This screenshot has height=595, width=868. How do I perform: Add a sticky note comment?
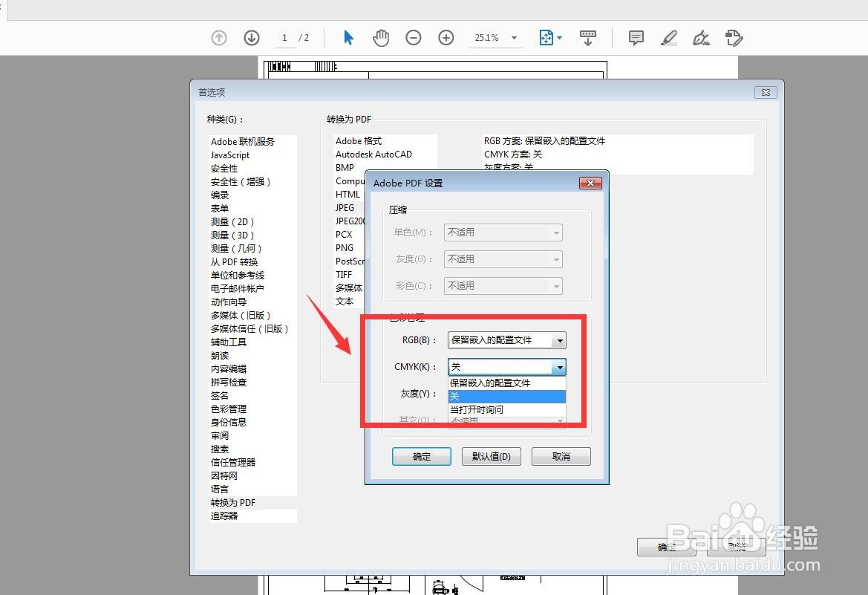click(636, 38)
